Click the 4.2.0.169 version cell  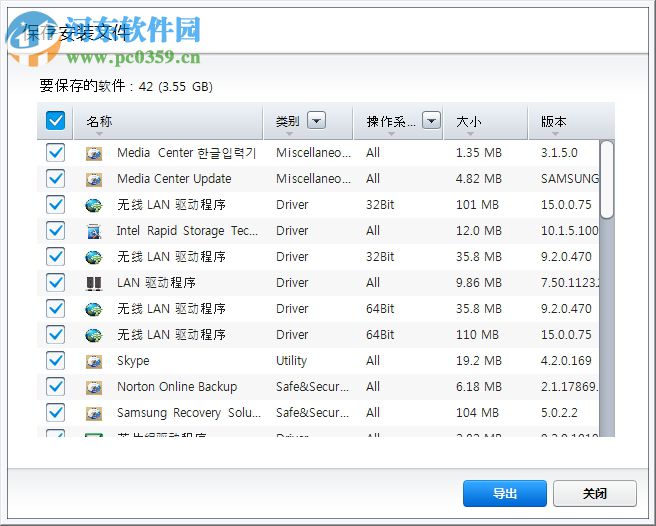click(x=566, y=360)
